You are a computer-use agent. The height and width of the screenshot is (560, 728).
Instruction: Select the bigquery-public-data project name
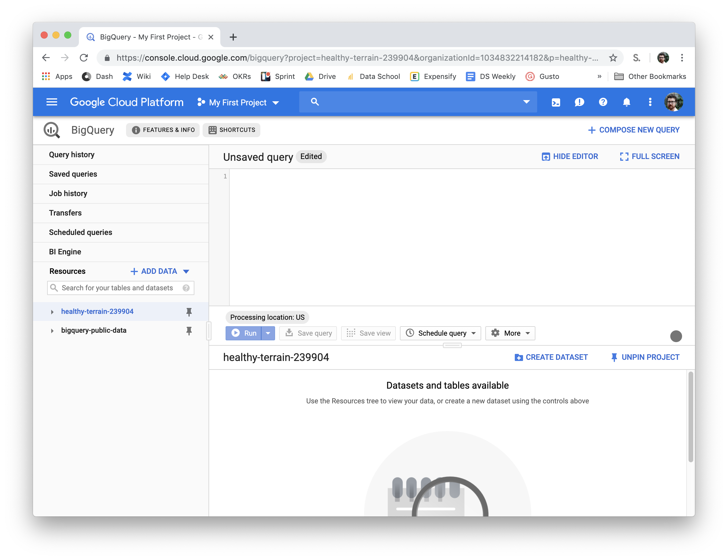click(94, 331)
